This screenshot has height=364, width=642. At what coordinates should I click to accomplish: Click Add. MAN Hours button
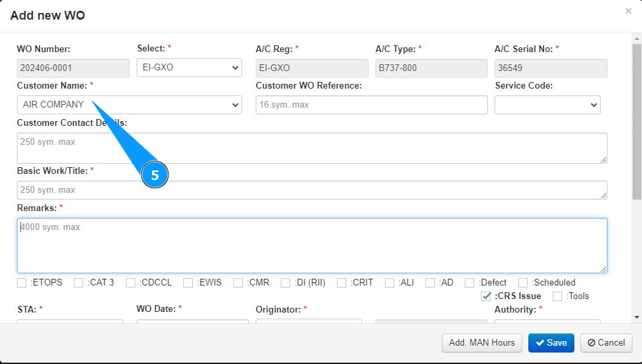click(482, 342)
